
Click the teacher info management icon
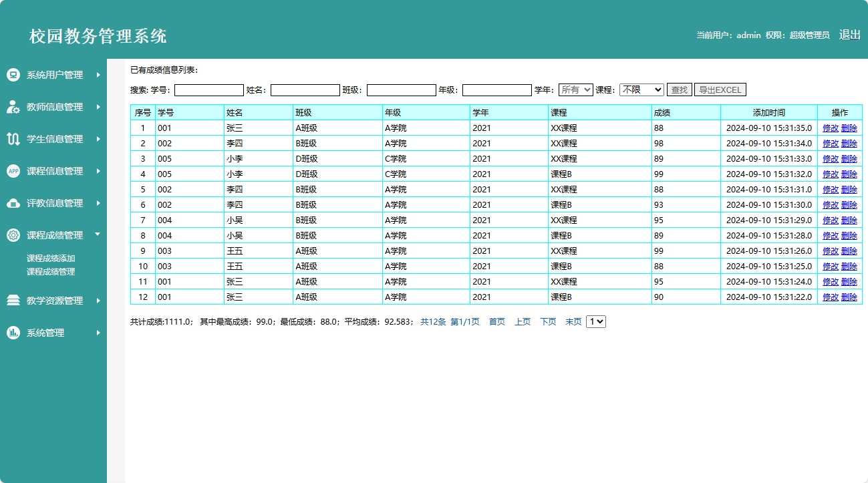13,107
